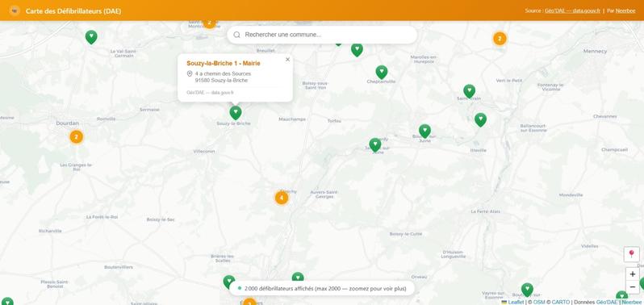The width and height of the screenshot is (644, 305).
Task: Click the 'Mauchamps' map label
Action: [x=292, y=119]
